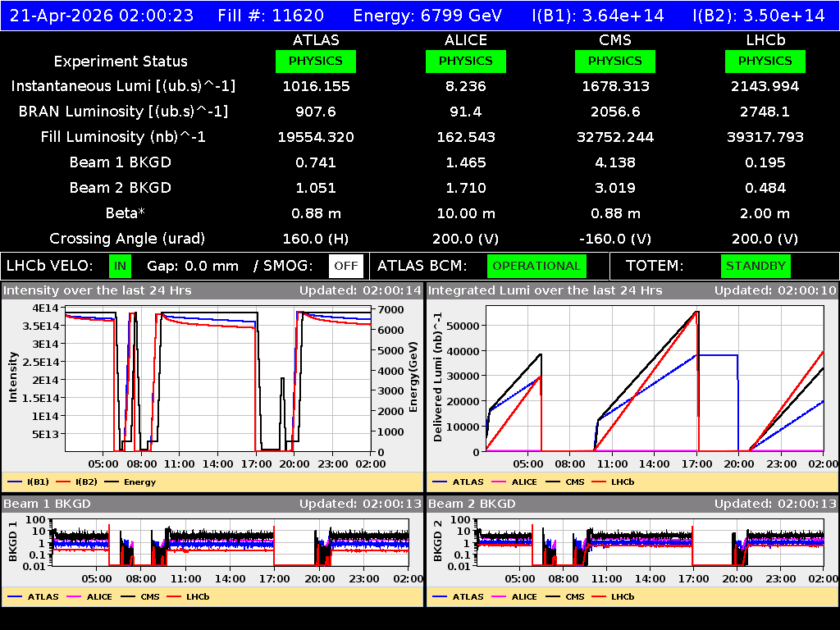Select ATLAS BRAN luminosity value 907.6

click(316, 112)
